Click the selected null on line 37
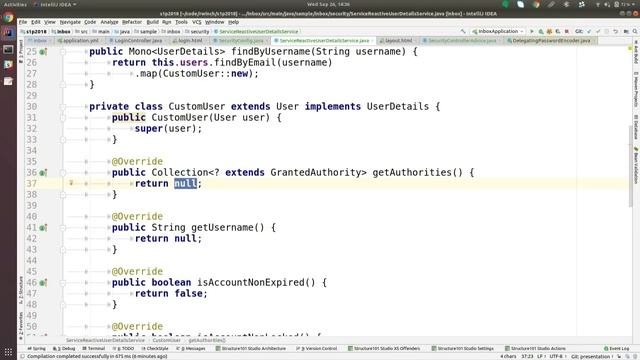Viewport: 640px width, 360px height. (x=185, y=184)
